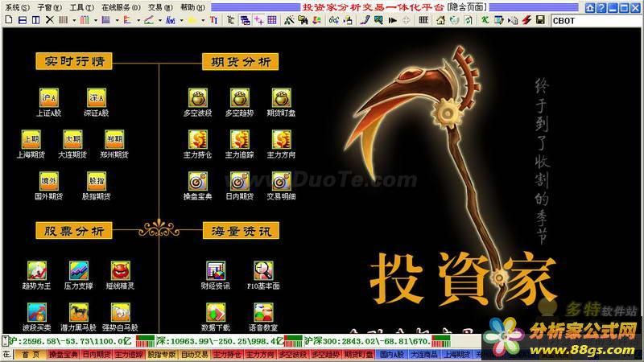Expand dropdown arrow beside the purple histogram icon

[117, 20]
